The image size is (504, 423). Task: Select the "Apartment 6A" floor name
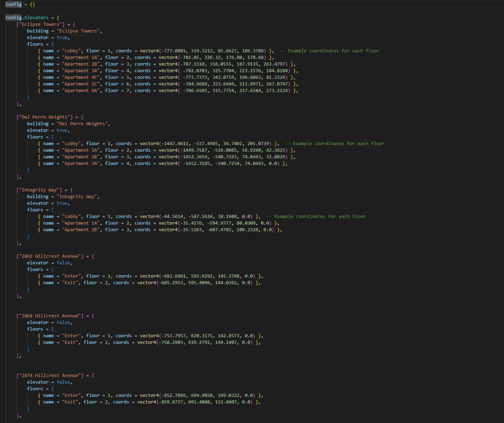pos(81,90)
